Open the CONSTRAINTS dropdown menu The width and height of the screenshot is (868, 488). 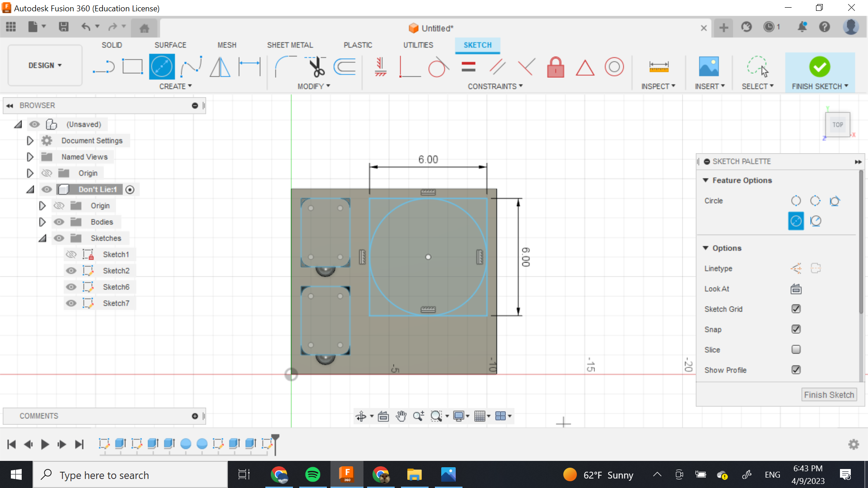click(495, 86)
